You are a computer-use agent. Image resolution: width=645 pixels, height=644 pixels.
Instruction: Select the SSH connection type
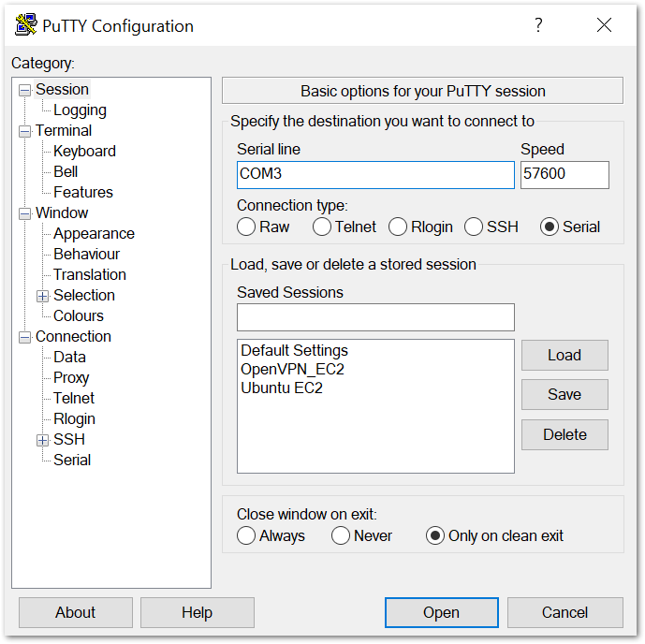coord(474,227)
